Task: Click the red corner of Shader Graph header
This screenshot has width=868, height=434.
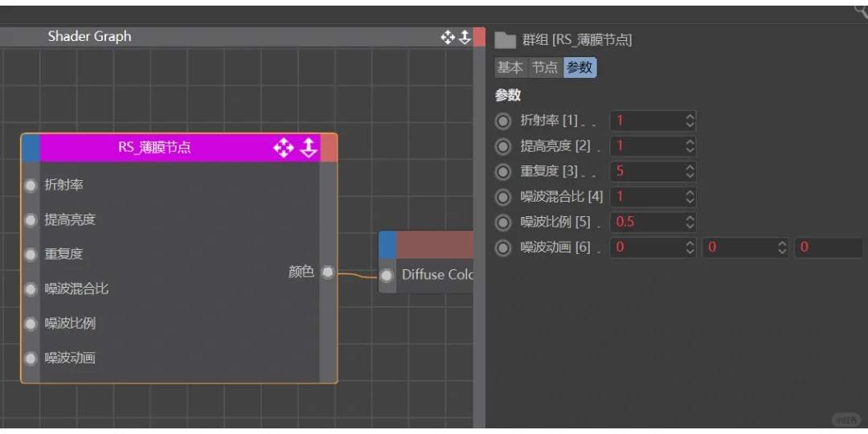Action: coord(479,37)
